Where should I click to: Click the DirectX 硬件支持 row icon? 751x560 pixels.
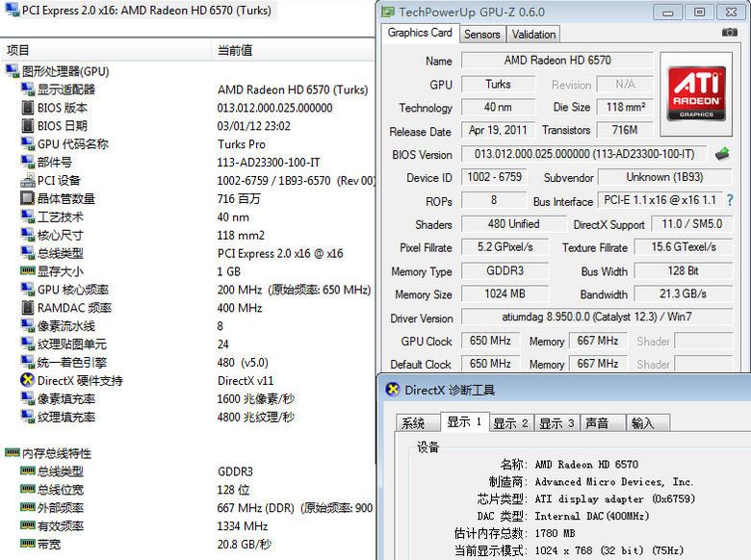(28, 380)
